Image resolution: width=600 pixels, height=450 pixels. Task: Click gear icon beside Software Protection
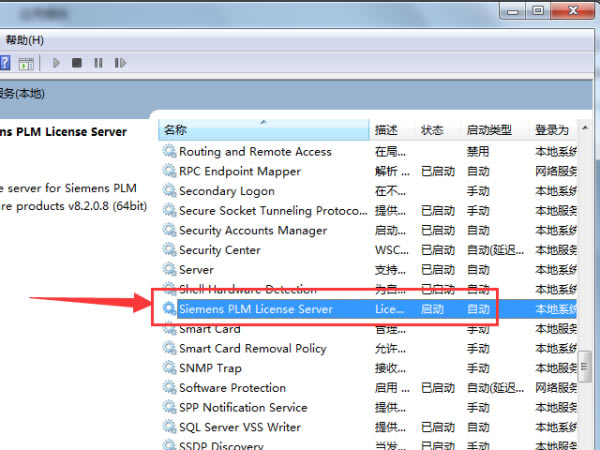pos(169,387)
